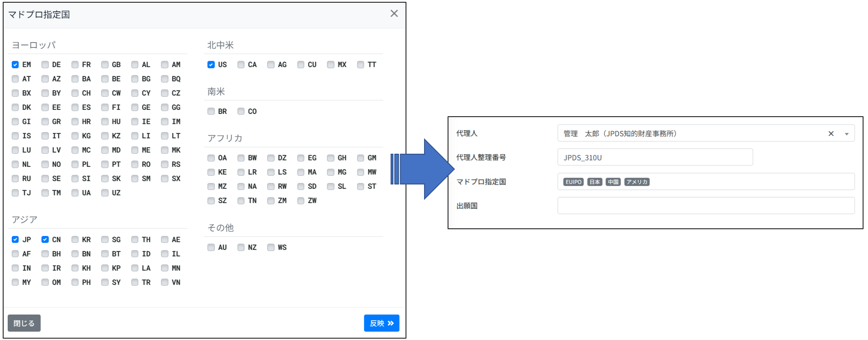Check the ES checkbox

[75, 107]
